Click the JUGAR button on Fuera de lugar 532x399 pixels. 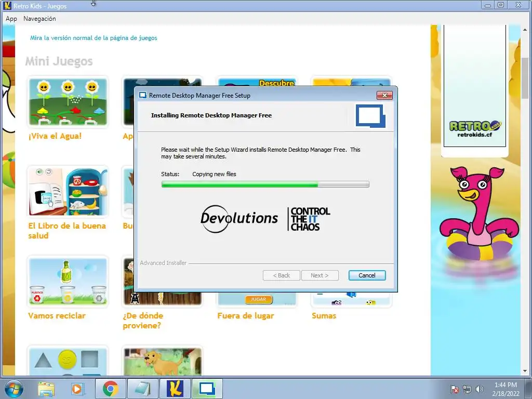pos(259,299)
